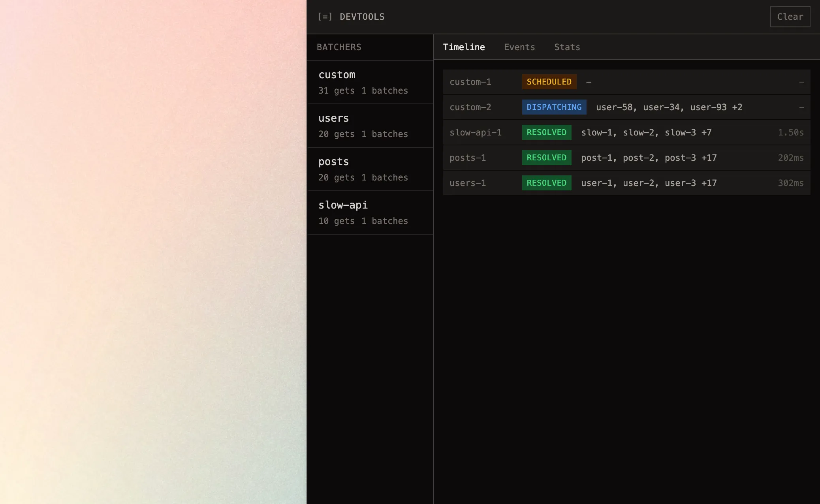Screen dimensions: 820x504
Task: Click '20 gets 1 batches' under posts
Action: click(363, 177)
